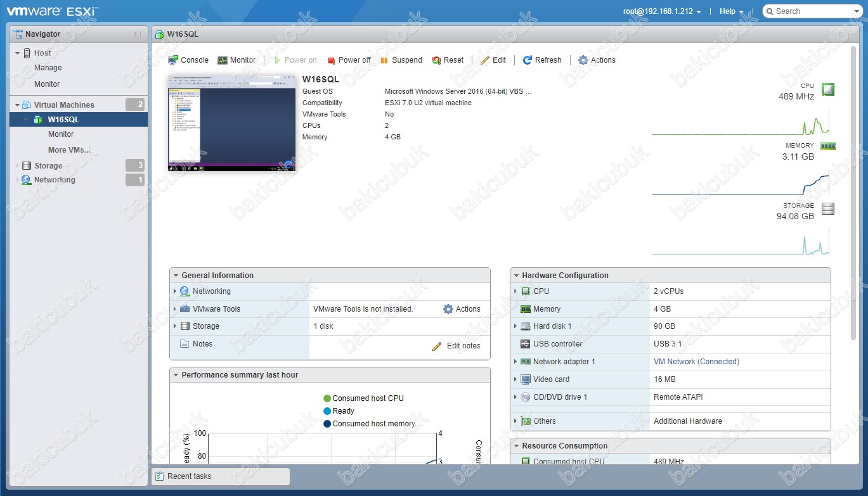This screenshot has width=868, height=496.
Task: Refresh the VM page
Action: [542, 60]
